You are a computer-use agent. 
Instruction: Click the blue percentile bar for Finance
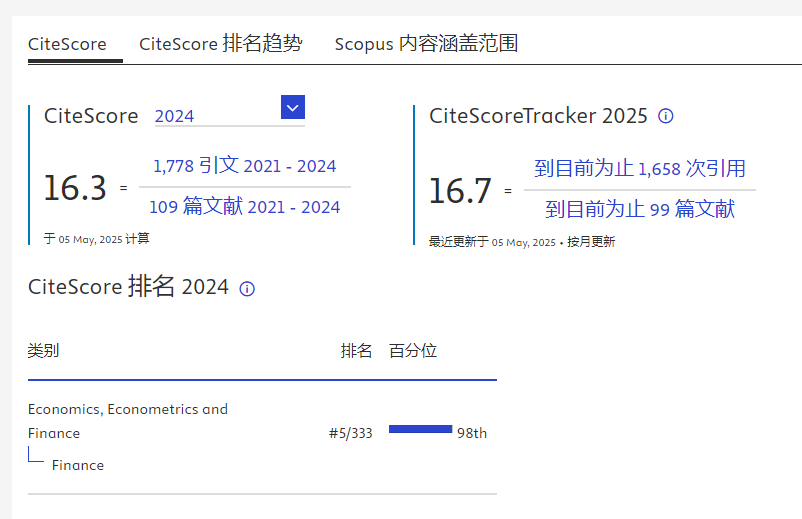coord(420,429)
